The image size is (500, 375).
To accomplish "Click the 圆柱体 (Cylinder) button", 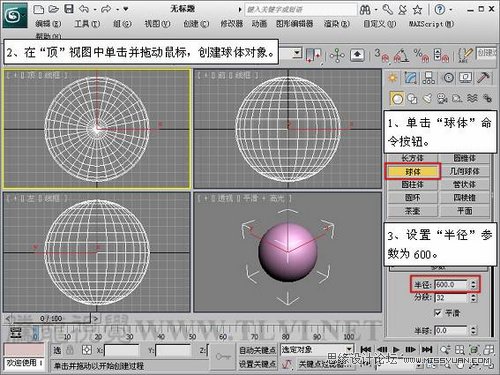I will coord(412,184).
